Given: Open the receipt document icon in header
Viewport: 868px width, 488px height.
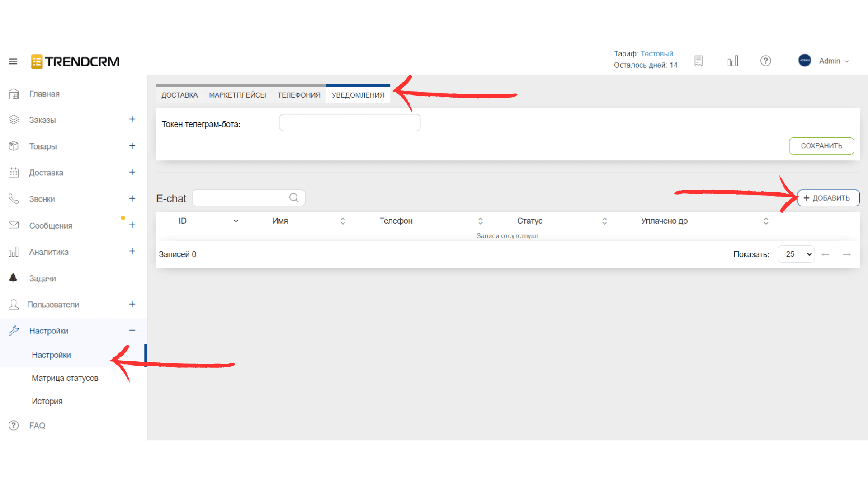Looking at the screenshot, I should pos(698,61).
